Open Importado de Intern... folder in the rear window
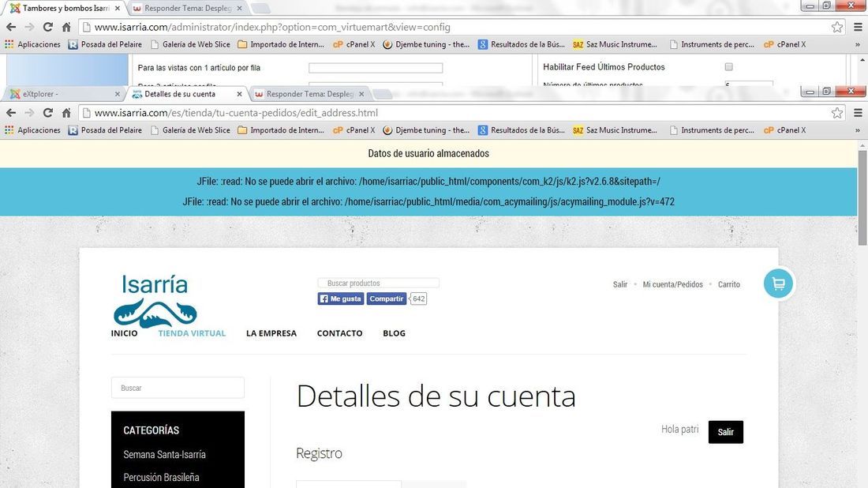 281,44
